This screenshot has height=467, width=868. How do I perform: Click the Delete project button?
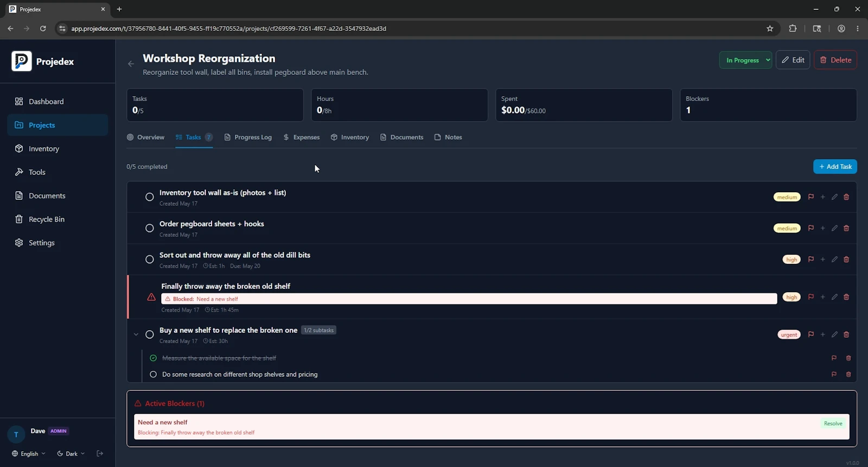click(x=835, y=60)
